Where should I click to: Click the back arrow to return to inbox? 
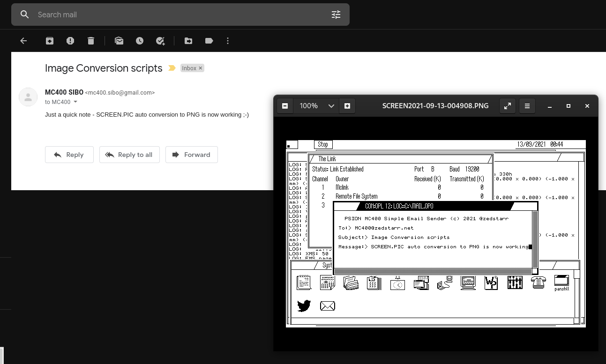(23, 41)
